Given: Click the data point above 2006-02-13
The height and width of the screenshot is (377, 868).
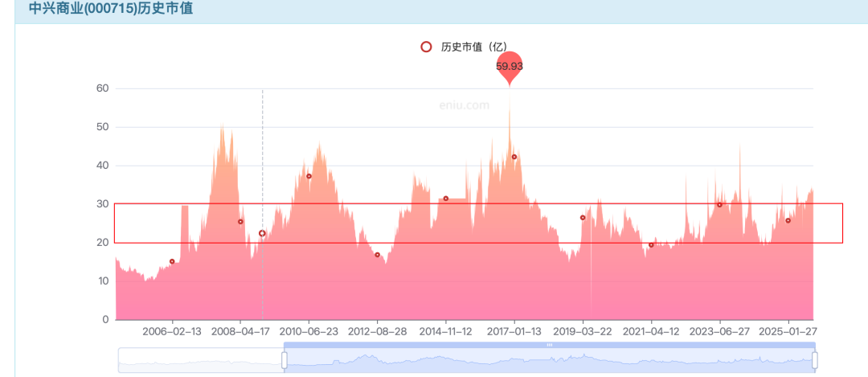Looking at the screenshot, I should click(172, 261).
